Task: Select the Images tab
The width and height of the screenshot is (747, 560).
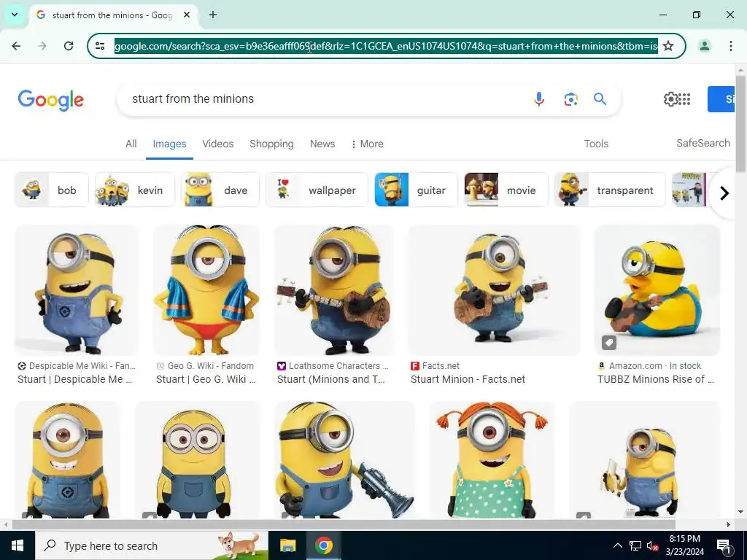Action: pos(169,144)
